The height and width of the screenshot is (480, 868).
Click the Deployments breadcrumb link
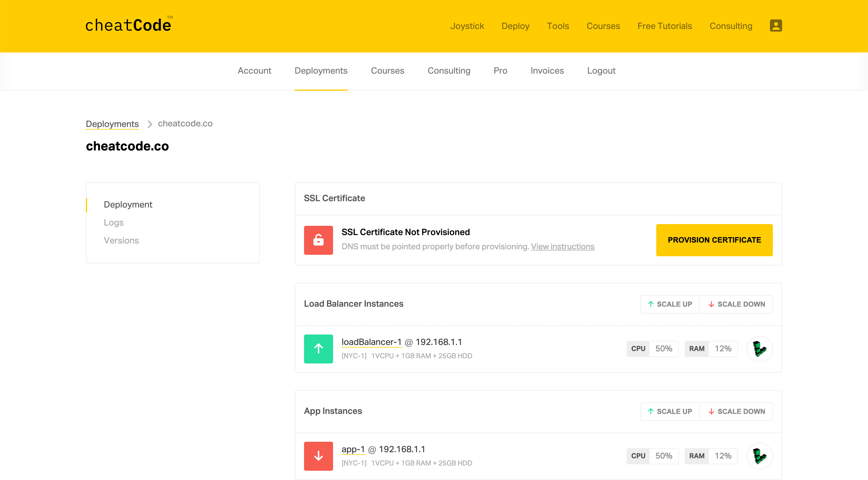pyautogui.click(x=112, y=124)
